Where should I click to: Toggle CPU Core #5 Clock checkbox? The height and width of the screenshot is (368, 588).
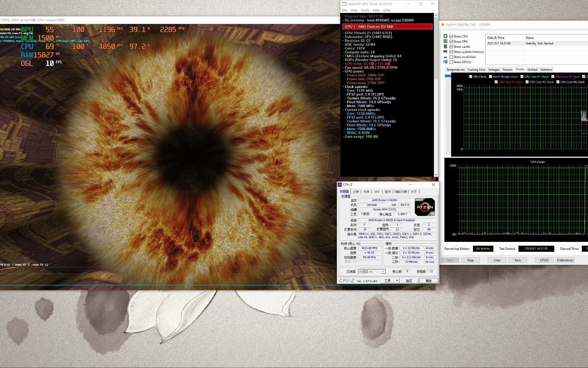(x=527, y=82)
